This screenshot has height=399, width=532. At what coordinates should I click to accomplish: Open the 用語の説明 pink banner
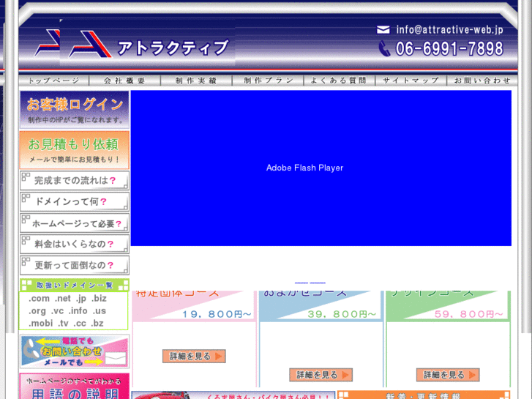click(75, 387)
